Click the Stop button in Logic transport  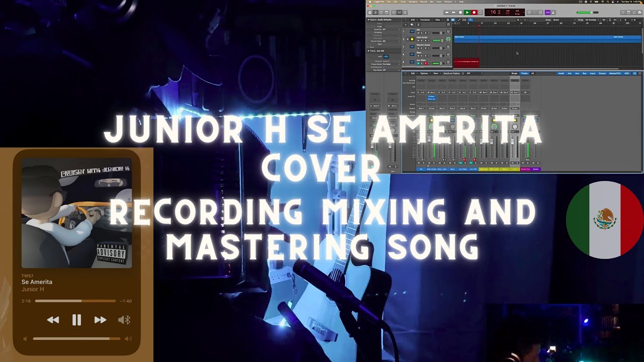(x=460, y=13)
